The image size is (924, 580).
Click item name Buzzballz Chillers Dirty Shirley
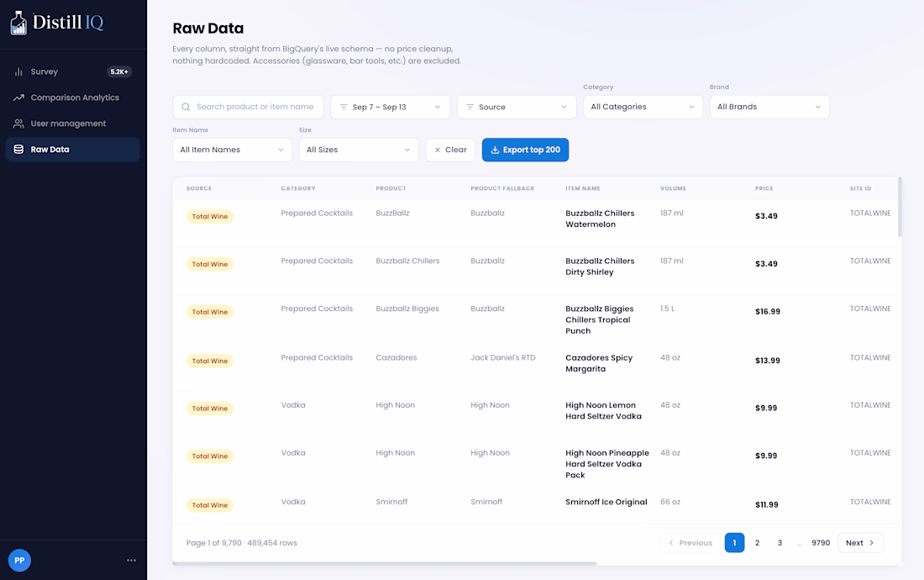coord(600,266)
